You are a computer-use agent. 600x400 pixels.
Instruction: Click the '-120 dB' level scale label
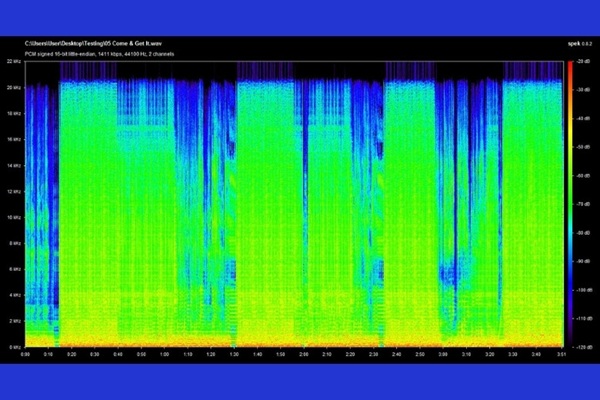click(585, 347)
